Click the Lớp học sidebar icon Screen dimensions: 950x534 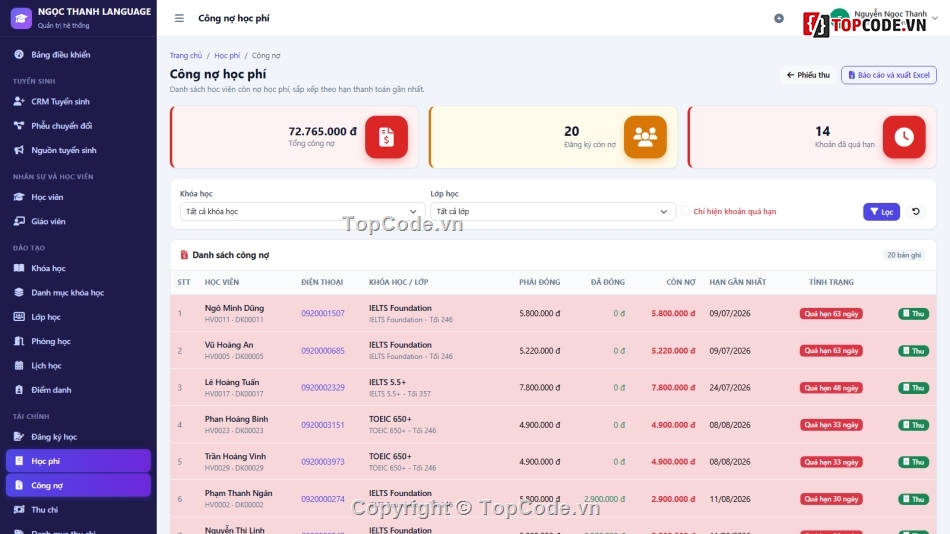tap(19, 316)
